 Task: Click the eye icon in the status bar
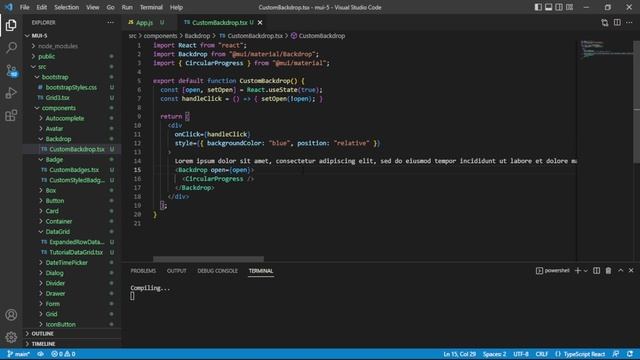point(40,354)
